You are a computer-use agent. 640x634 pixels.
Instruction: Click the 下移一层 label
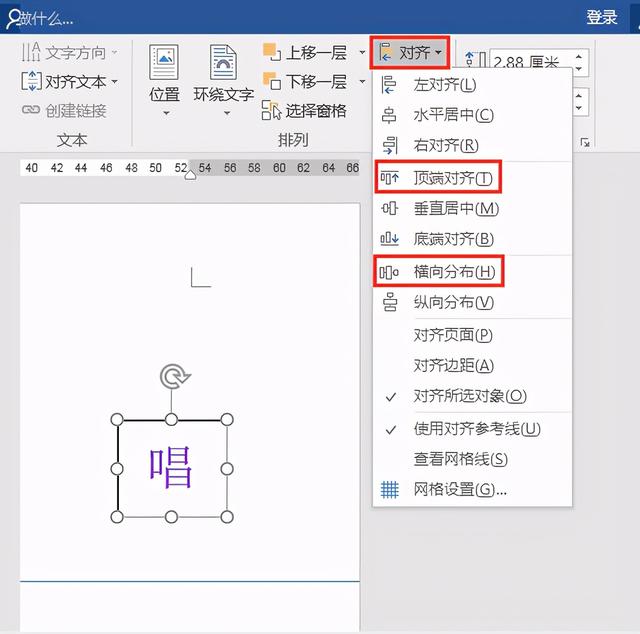[x=316, y=81]
